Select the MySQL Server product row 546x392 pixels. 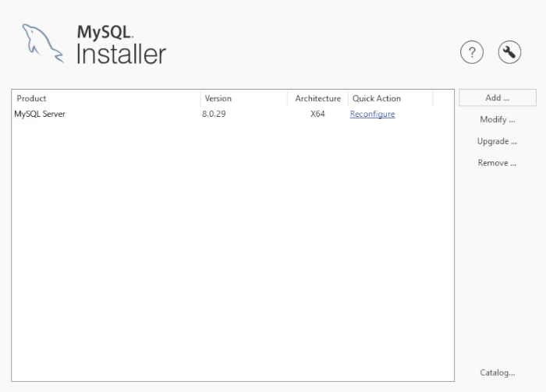tap(232, 114)
